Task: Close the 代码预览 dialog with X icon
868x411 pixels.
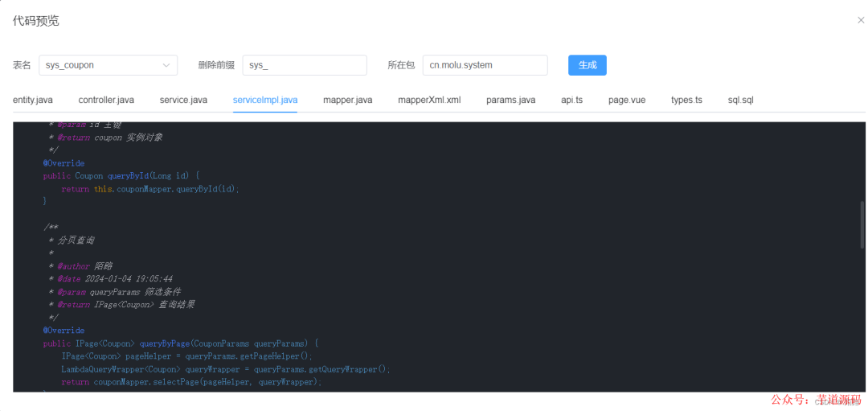Action: 861,20
